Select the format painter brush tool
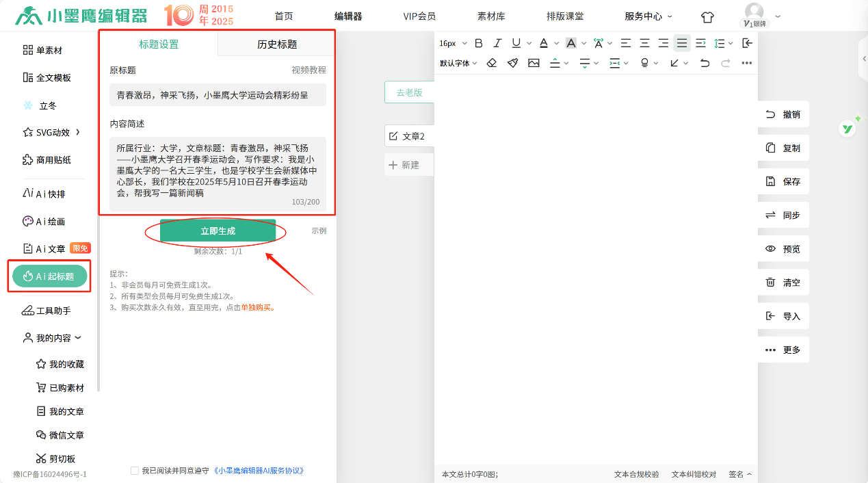Viewport: 868px width, 483px height. point(512,63)
